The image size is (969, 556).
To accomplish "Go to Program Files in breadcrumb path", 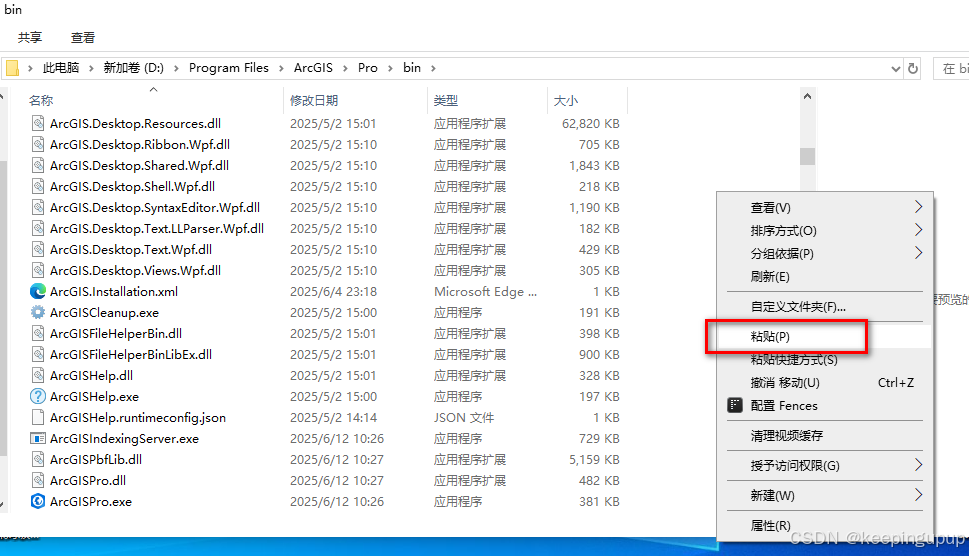I will coord(229,68).
